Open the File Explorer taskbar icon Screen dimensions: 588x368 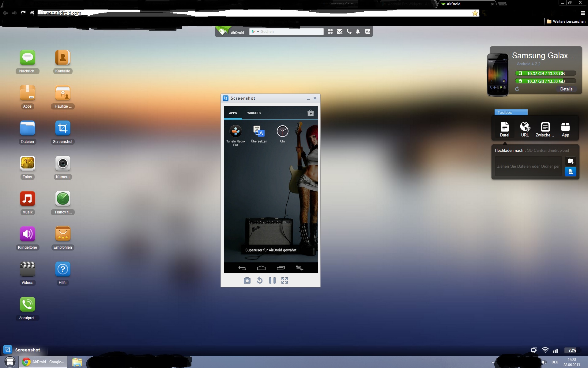[77, 362]
